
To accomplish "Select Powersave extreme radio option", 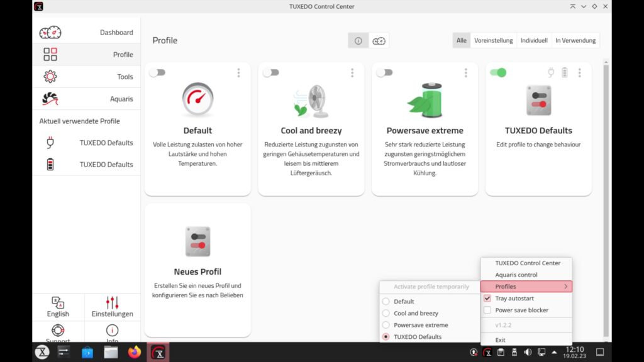I will [386, 325].
